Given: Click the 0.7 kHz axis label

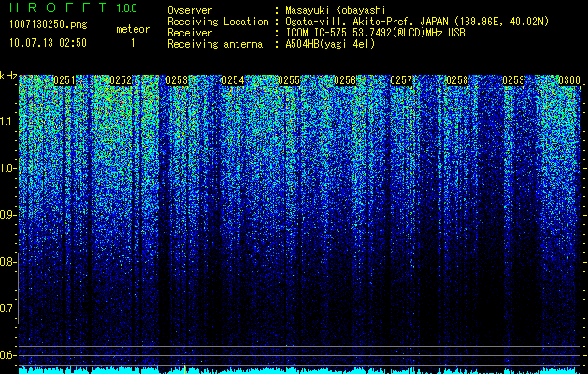Looking at the screenshot, I should click(8, 309).
